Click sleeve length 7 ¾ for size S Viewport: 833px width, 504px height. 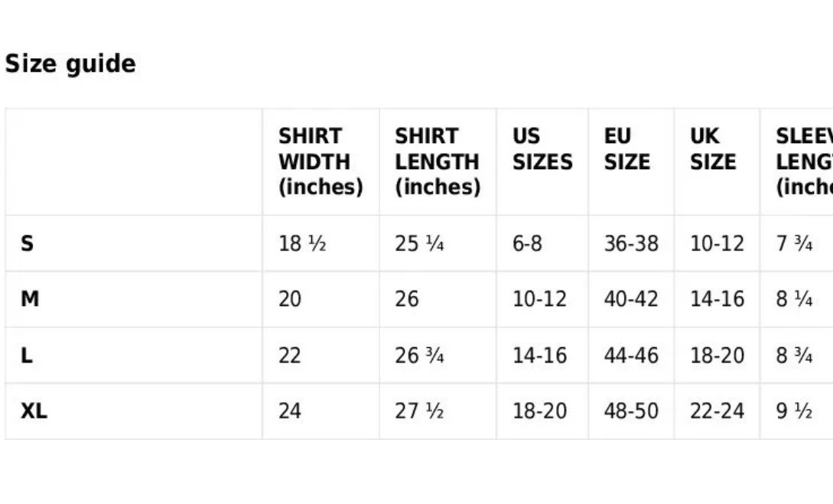[x=794, y=244]
